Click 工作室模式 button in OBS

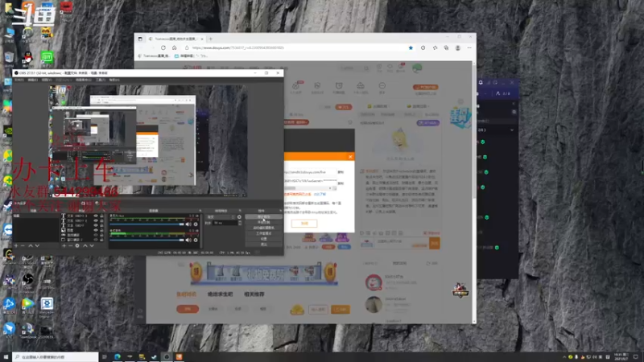click(264, 233)
